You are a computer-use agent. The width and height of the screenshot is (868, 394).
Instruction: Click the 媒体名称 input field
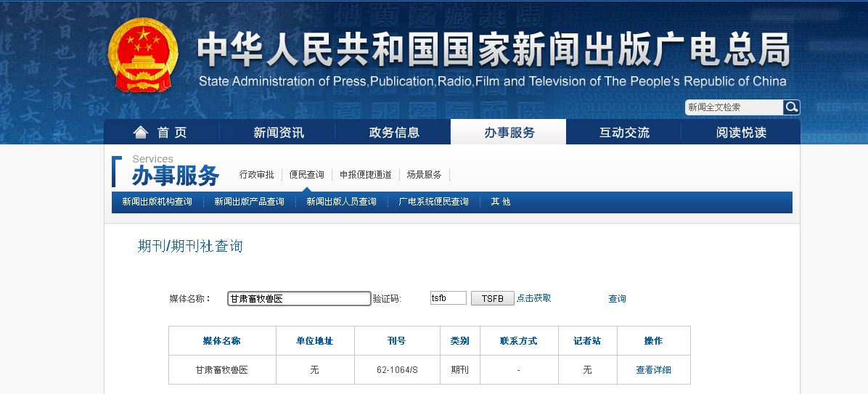299,298
